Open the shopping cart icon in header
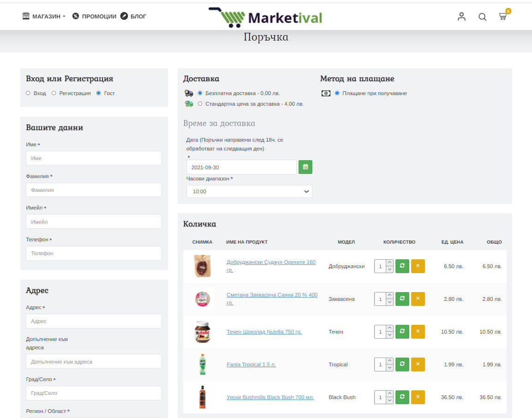 point(503,16)
